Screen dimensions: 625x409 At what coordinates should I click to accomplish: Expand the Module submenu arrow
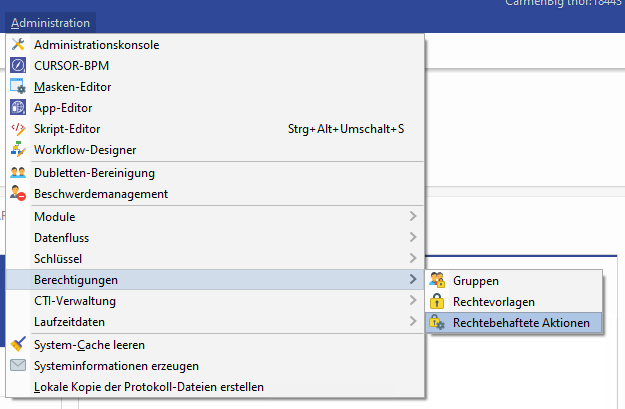pos(413,217)
